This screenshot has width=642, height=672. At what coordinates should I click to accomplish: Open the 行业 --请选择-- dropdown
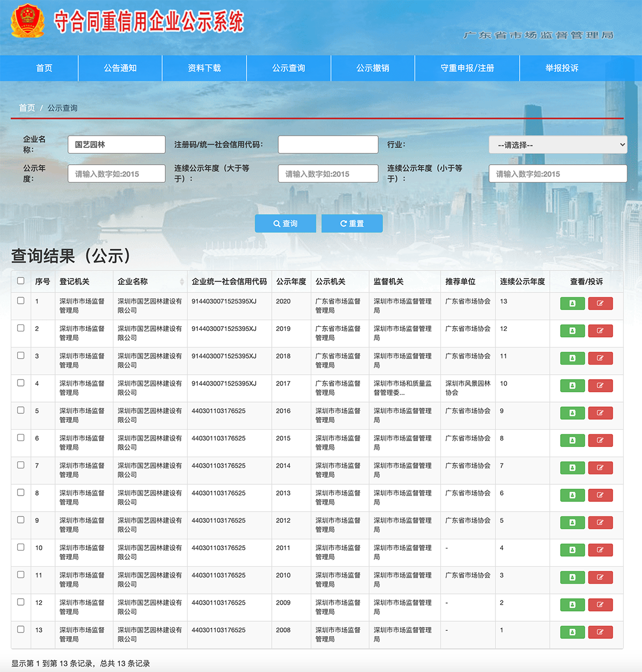tap(558, 145)
